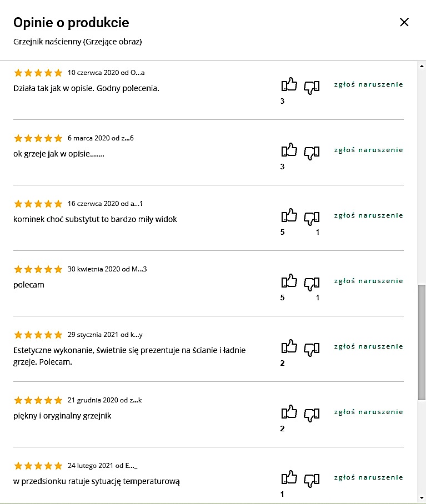
Task: Thumbs up the 'w przedsionku ratuje' review
Action: [x=289, y=478]
